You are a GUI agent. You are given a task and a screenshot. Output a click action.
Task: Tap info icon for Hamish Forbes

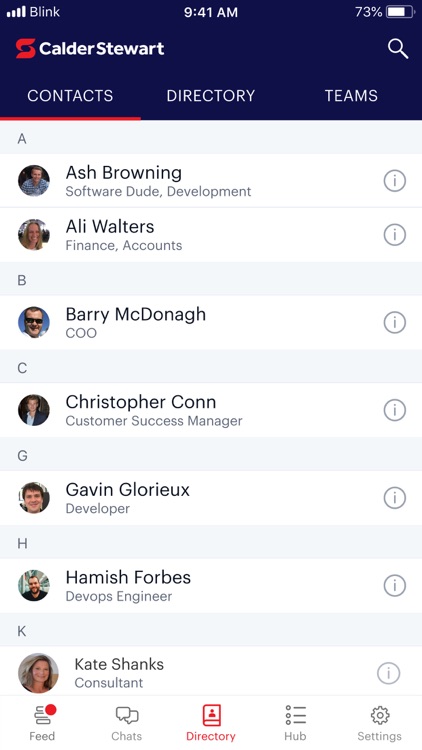tap(395, 585)
